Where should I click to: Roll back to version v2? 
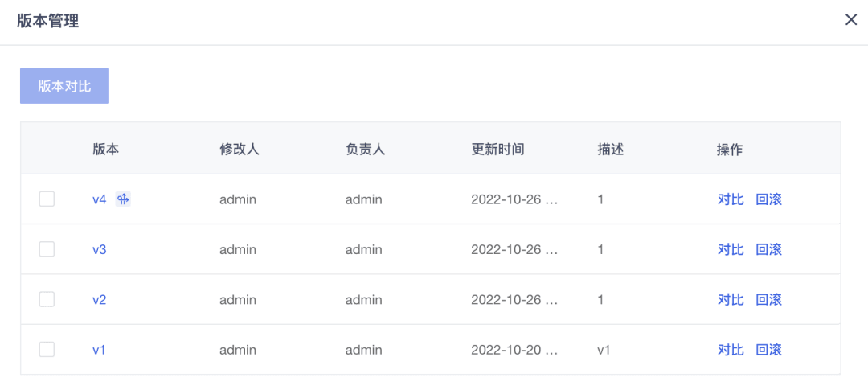coord(768,299)
